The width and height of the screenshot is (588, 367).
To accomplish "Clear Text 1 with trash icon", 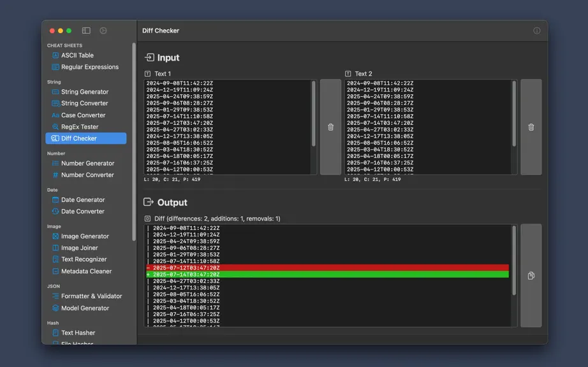I will [330, 127].
